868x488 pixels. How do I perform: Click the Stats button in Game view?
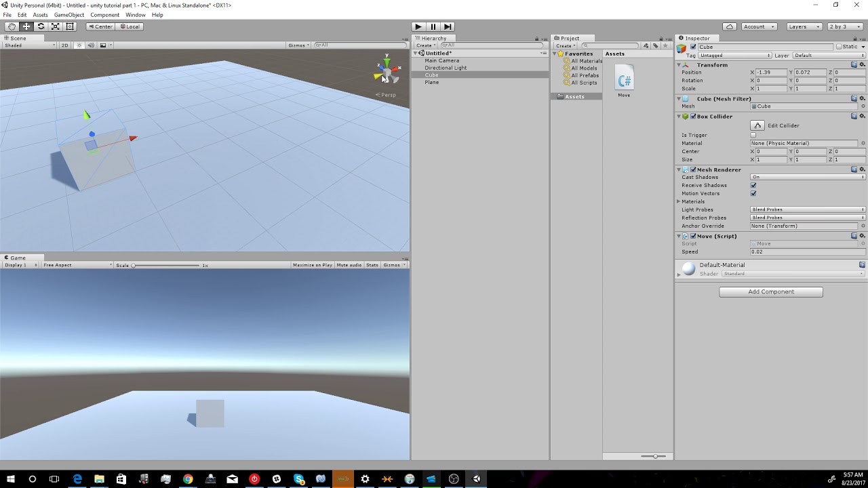(x=372, y=265)
